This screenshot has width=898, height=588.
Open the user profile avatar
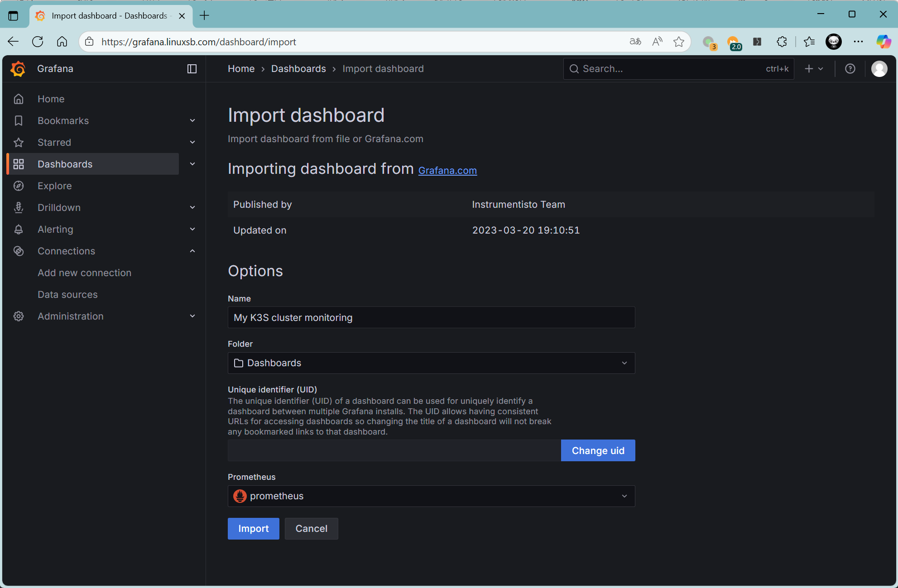pos(879,69)
